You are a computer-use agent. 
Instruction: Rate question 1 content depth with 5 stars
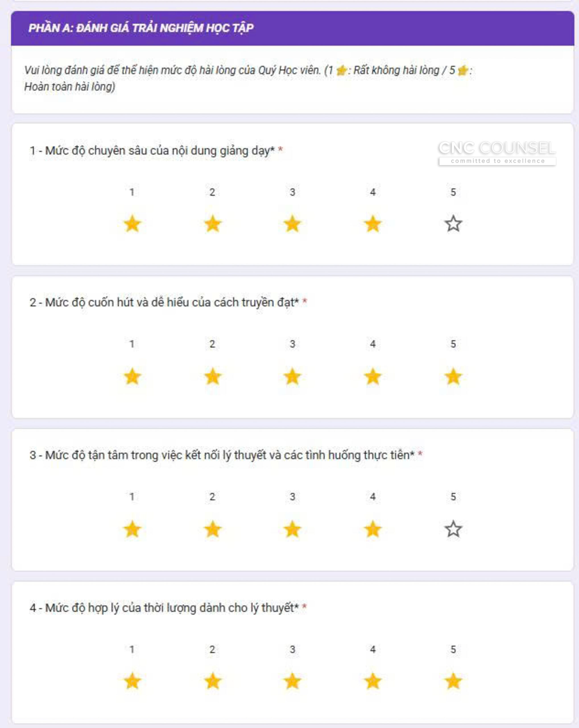[x=453, y=224]
